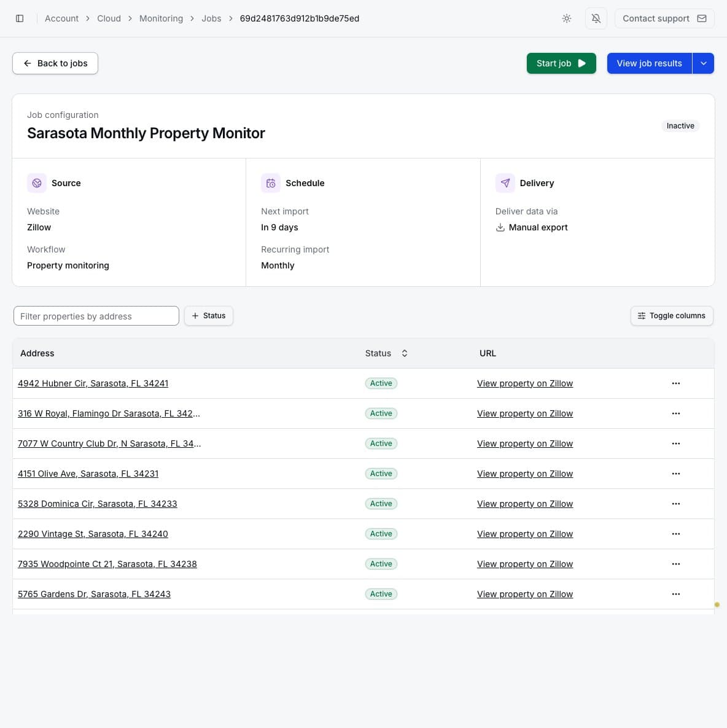727x728 pixels.
Task: Click the Manual export download icon
Action: click(x=500, y=227)
